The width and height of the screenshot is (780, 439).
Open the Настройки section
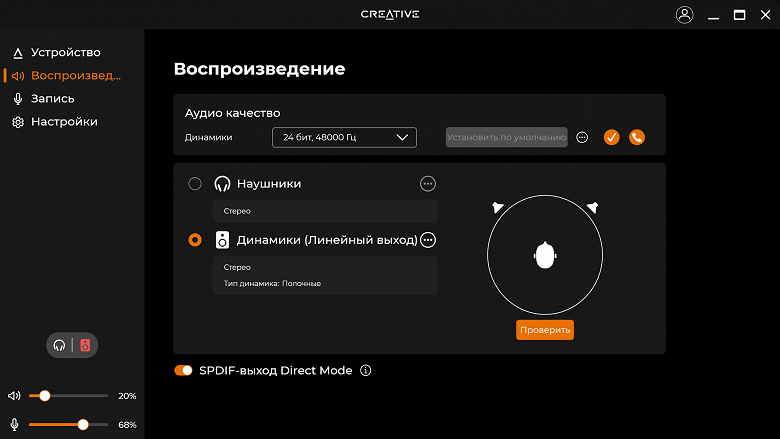(x=55, y=122)
